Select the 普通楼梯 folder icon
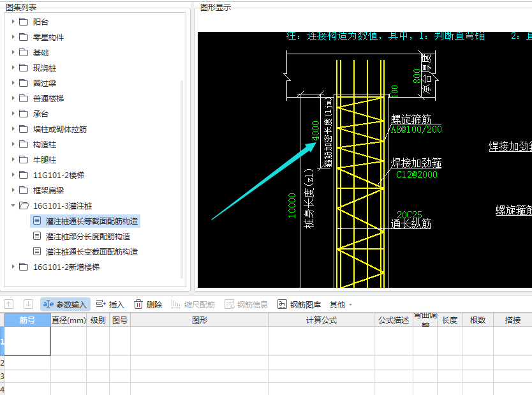The height and width of the screenshot is (395, 532). (24, 98)
